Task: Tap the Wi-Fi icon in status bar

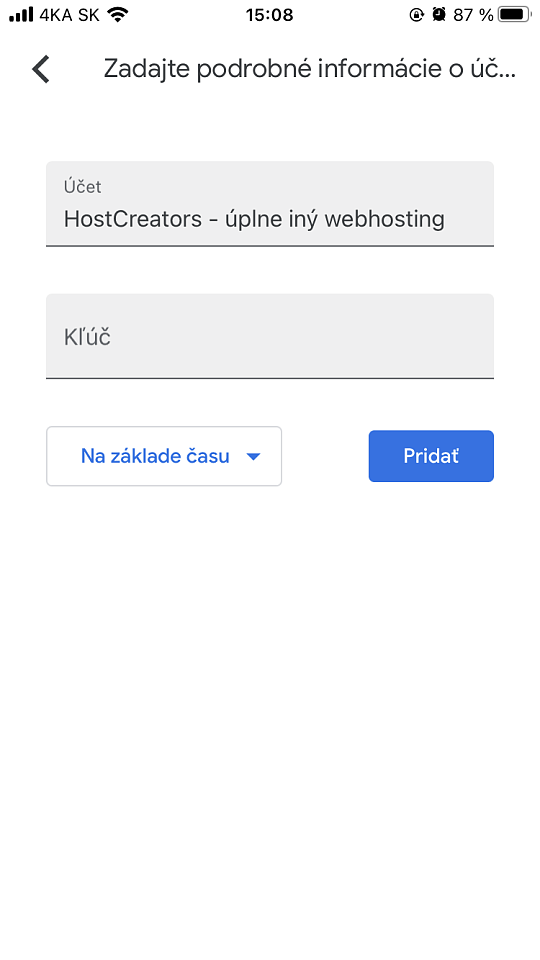Action: [x=118, y=15]
